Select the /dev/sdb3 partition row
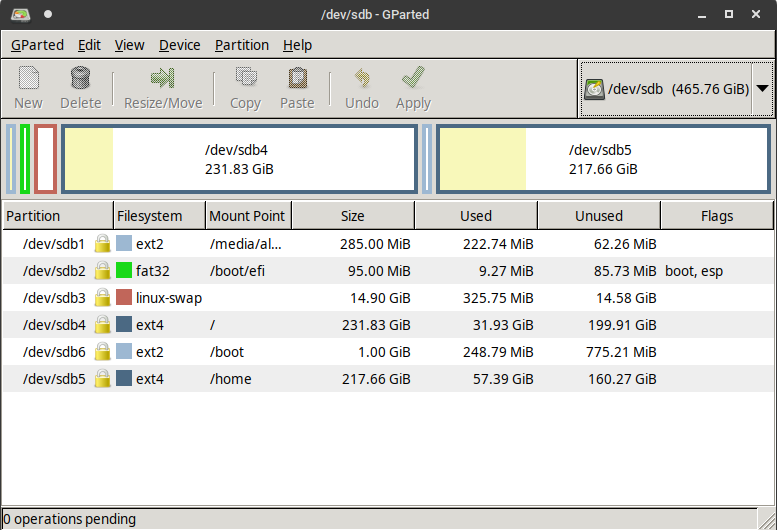The height and width of the screenshot is (530, 777). click(x=388, y=298)
